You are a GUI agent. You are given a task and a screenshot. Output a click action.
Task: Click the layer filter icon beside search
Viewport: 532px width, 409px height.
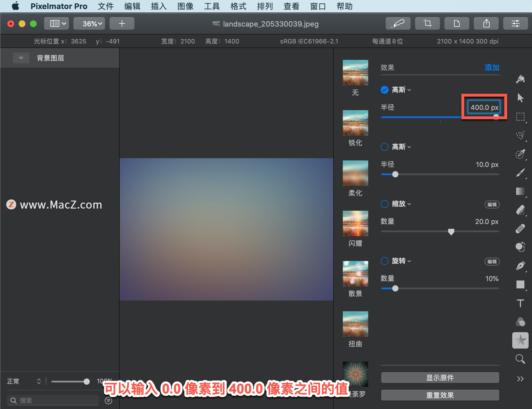coord(108,400)
